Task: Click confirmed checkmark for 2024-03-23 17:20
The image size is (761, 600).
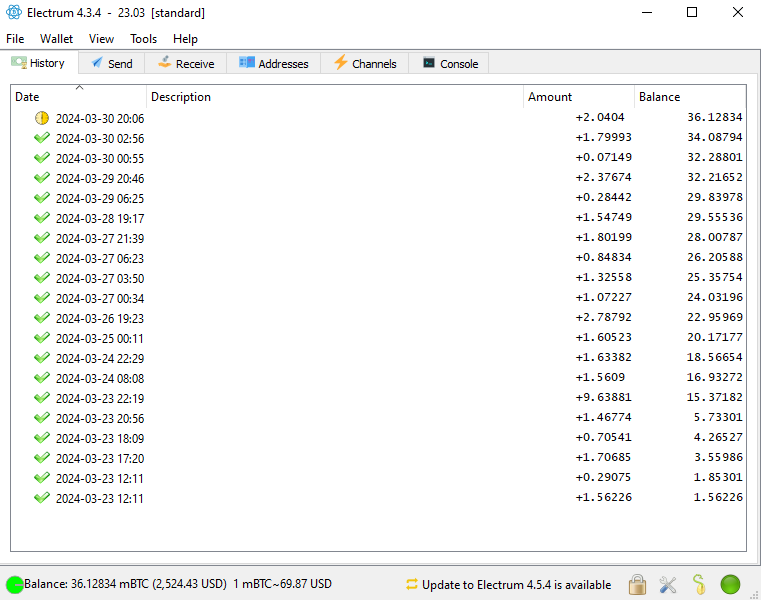Action: pyautogui.click(x=42, y=458)
